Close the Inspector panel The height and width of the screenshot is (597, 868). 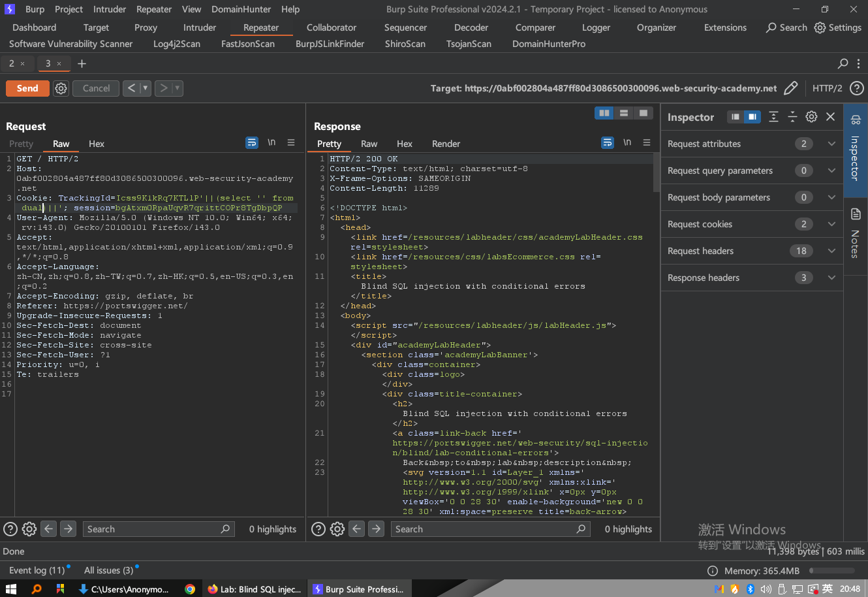830,117
